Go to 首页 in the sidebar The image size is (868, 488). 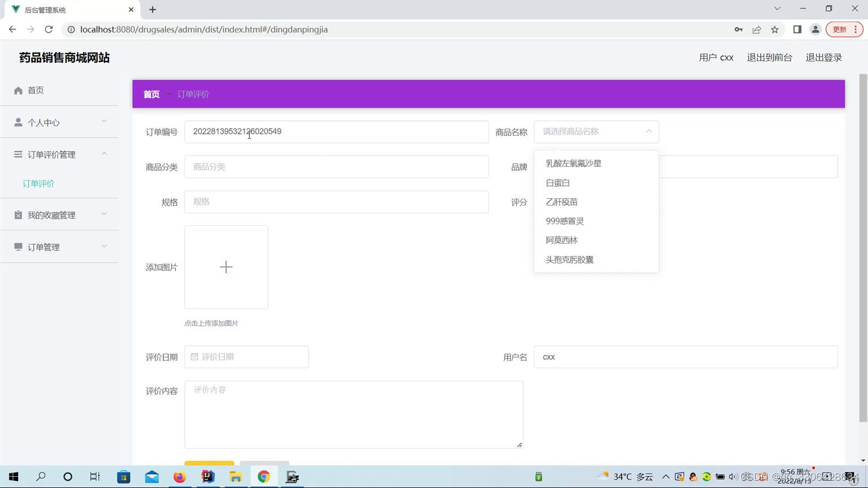pos(36,90)
